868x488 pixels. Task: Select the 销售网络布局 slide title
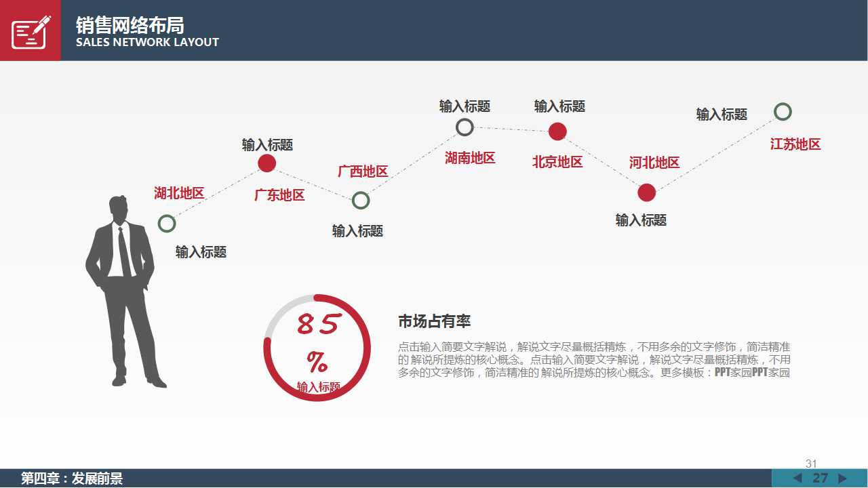tap(130, 25)
